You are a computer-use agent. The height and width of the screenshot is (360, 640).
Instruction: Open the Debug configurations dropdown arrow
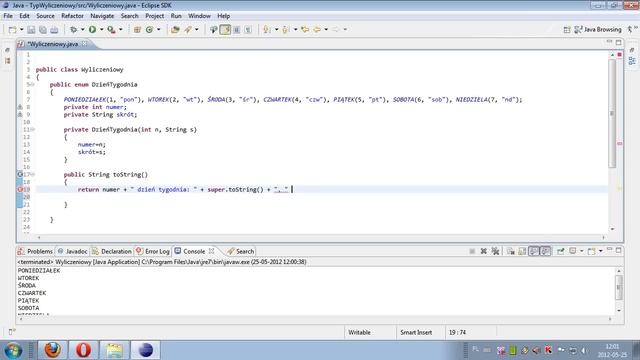82,30
